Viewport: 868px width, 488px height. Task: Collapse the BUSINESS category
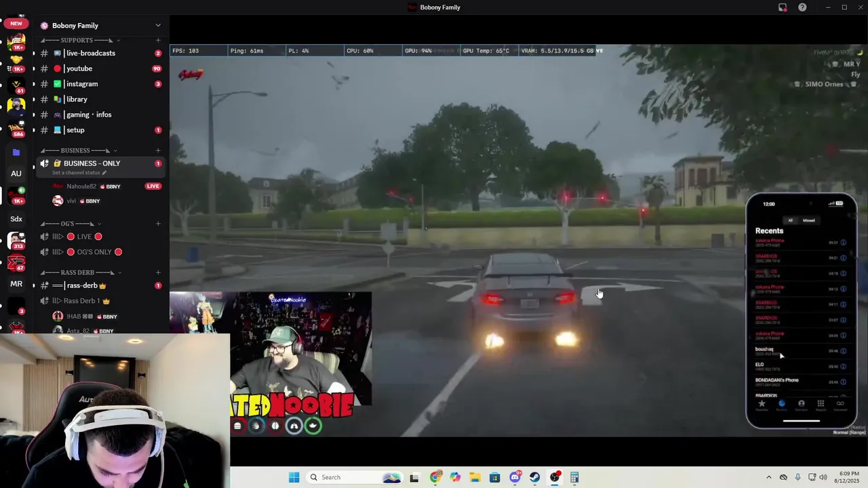[79, 150]
